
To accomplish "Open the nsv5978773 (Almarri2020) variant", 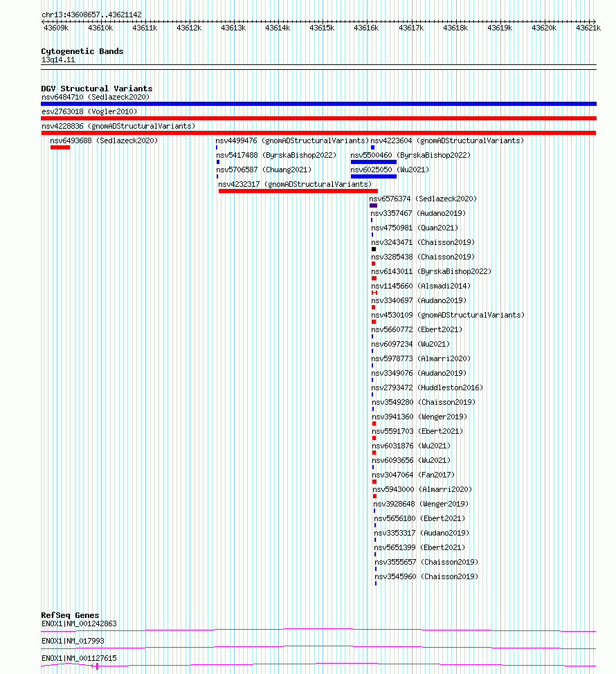I will 421,359.
